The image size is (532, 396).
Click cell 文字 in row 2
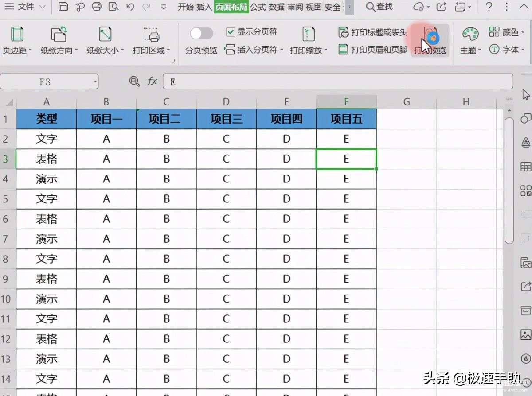47,139
